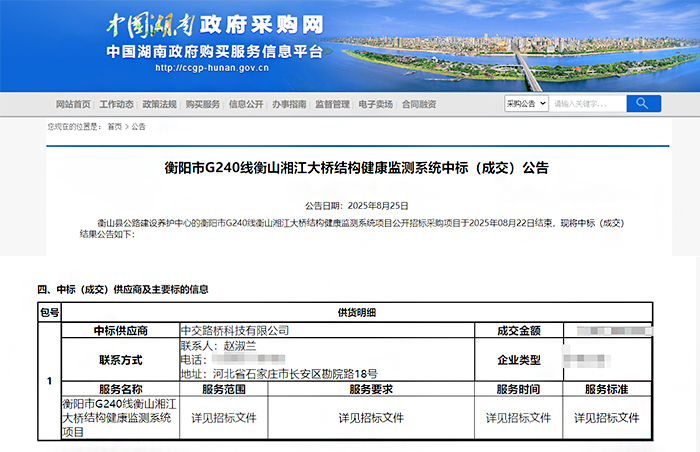The height and width of the screenshot is (452, 700).
Task: Go to 首页 in the breadcrumb
Action: [115, 127]
